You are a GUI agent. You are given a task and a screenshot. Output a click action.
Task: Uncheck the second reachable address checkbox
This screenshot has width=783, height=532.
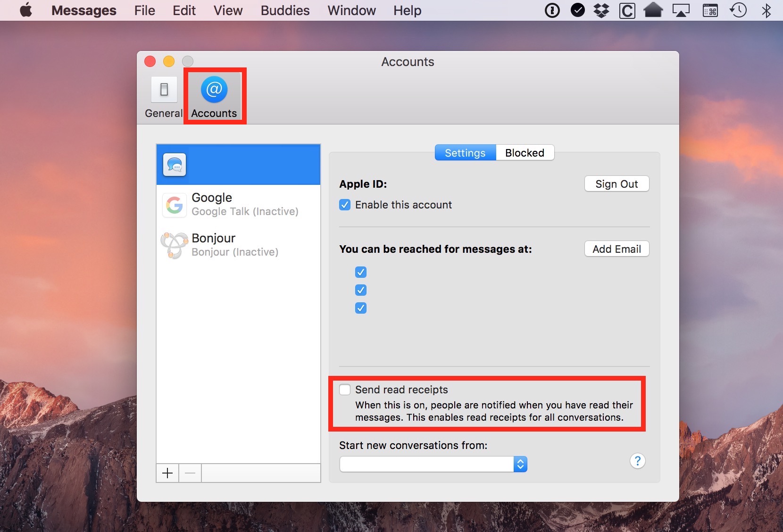[361, 290]
